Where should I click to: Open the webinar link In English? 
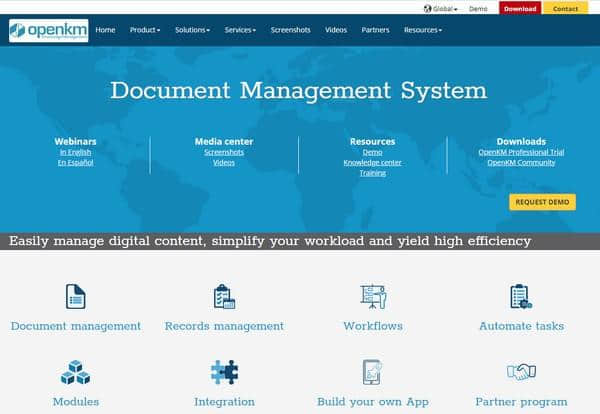click(x=75, y=152)
